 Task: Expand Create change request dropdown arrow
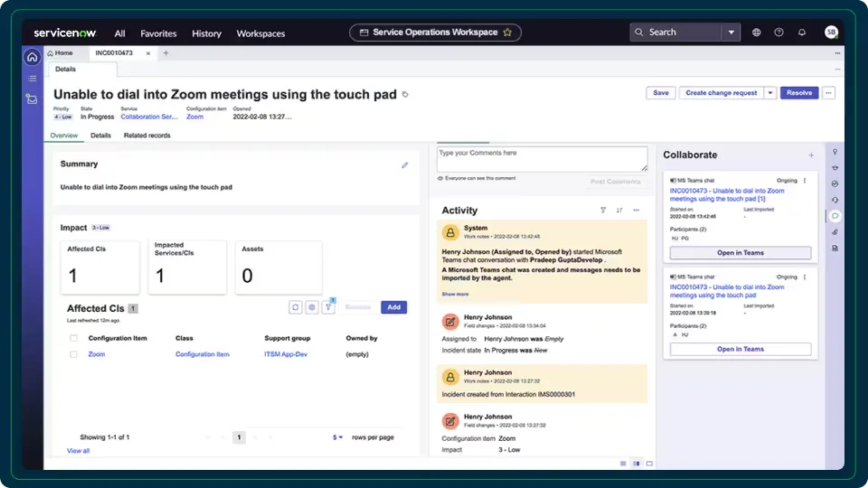pos(770,93)
